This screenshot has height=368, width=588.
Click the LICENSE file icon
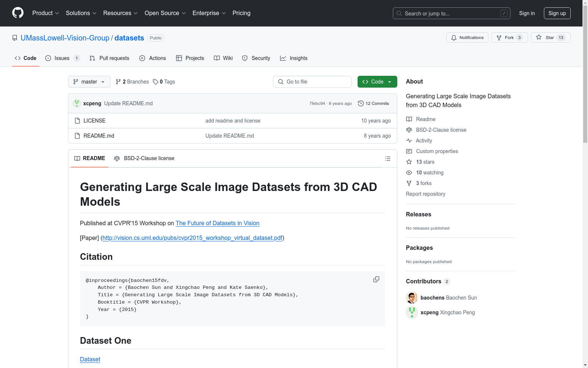(x=77, y=121)
